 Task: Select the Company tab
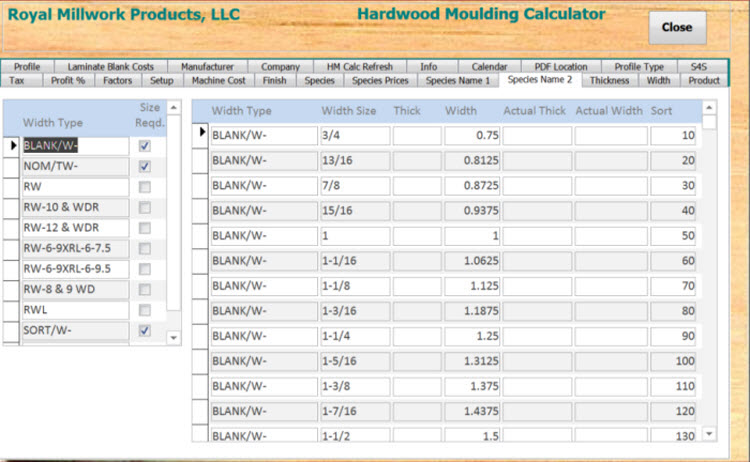280,66
